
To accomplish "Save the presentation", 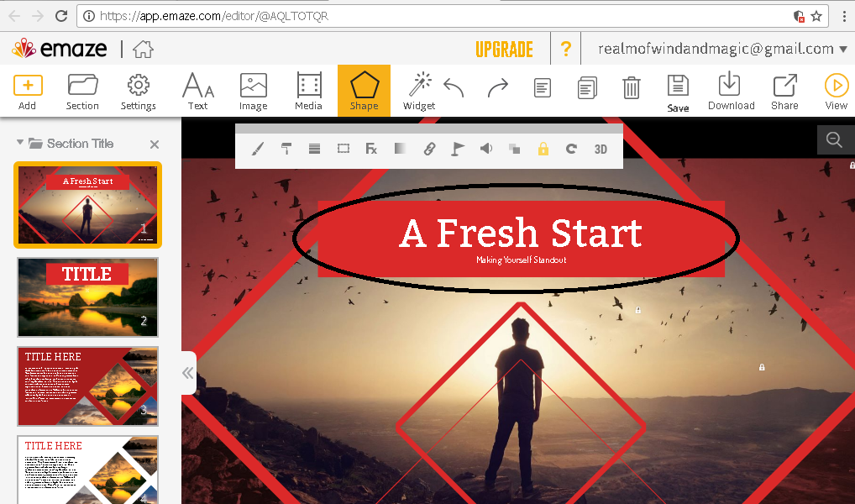I will (678, 93).
